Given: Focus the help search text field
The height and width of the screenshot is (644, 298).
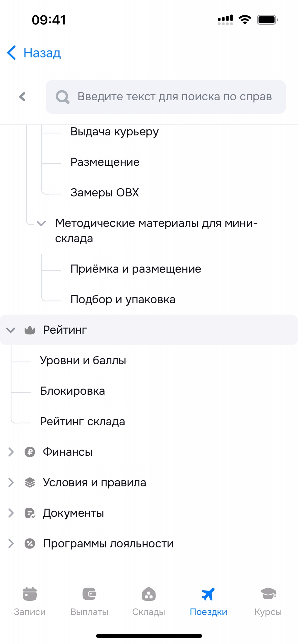Looking at the screenshot, I should (174, 97).
